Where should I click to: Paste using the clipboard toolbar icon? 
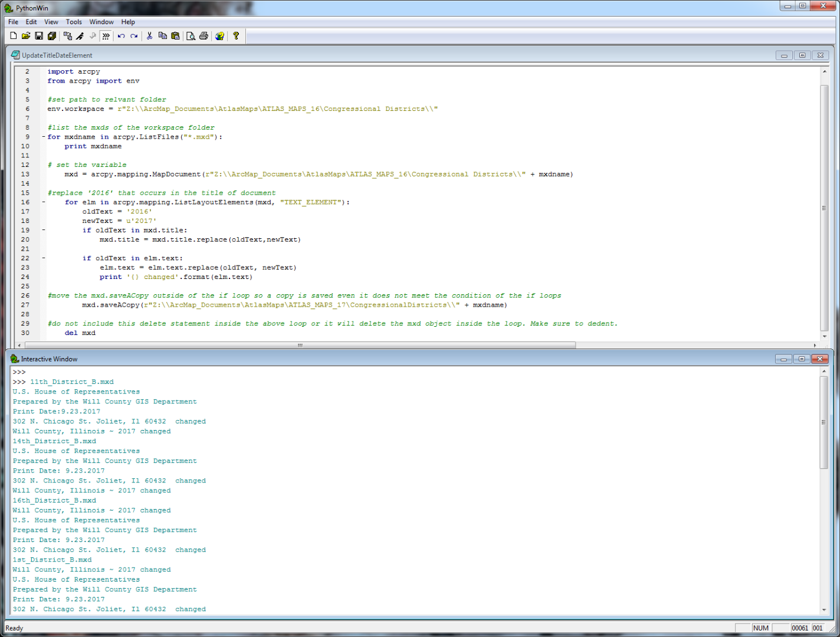(x=175, y=36)
